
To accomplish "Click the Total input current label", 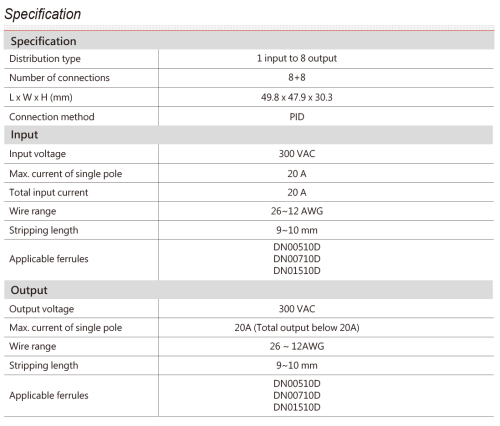I will (x=49, y=193).
